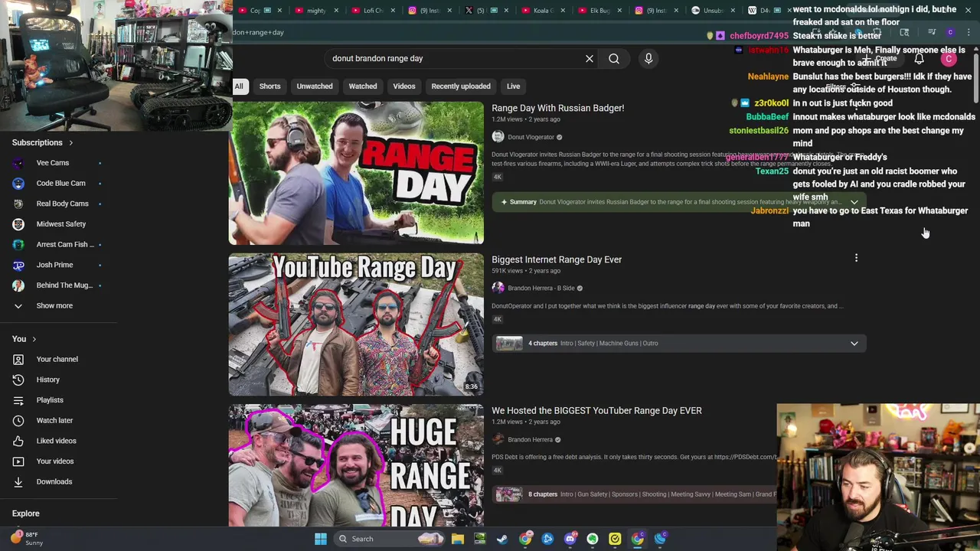Open the Windows Start menu

click(321, 539)
